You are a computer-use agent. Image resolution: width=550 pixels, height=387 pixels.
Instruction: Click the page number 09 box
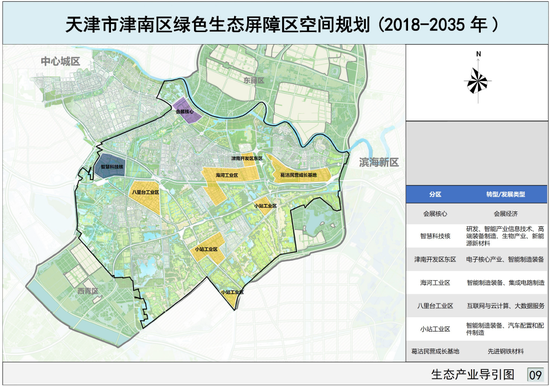pyautogui.click(x=535, y=375)
